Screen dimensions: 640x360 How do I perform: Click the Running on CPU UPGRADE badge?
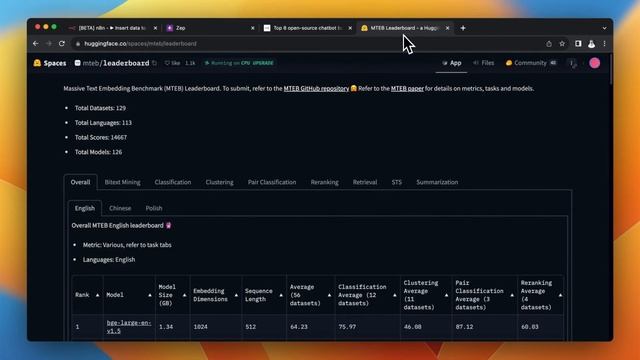click(239, 63)
